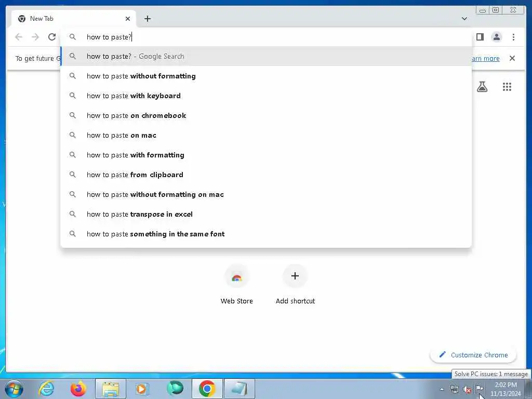Open the Search Labs flask icon
This screenshot has width=532, height=399.
click(x=482, y=87)
